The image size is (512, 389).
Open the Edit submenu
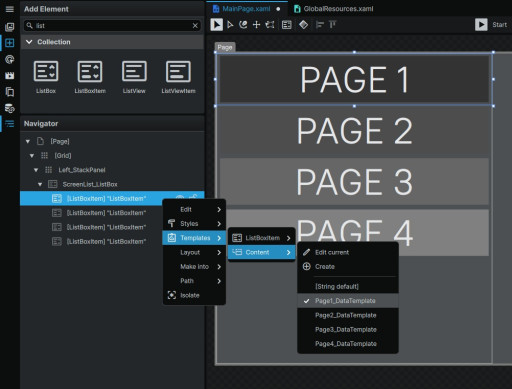(194, 209)
